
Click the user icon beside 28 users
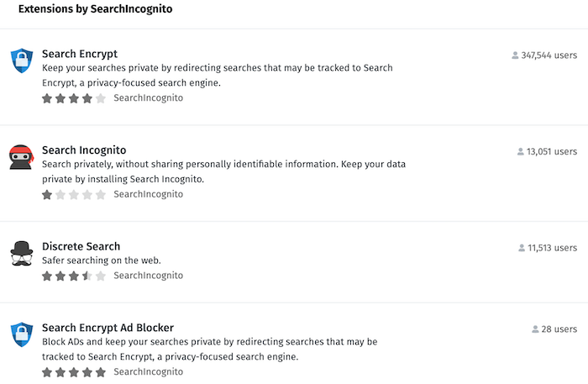click(x=535, y=329)
